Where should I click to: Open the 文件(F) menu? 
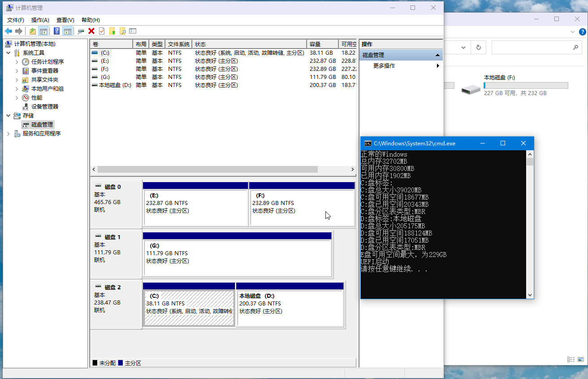(16, 20)
